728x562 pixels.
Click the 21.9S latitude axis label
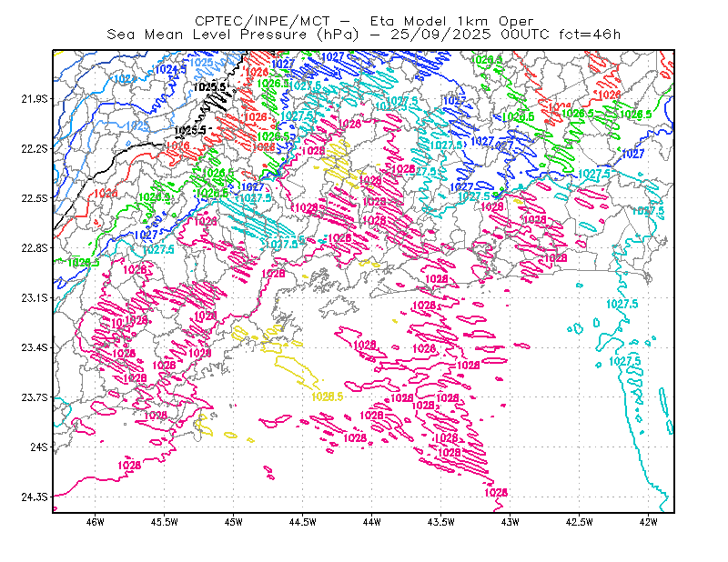pos(35,99)
